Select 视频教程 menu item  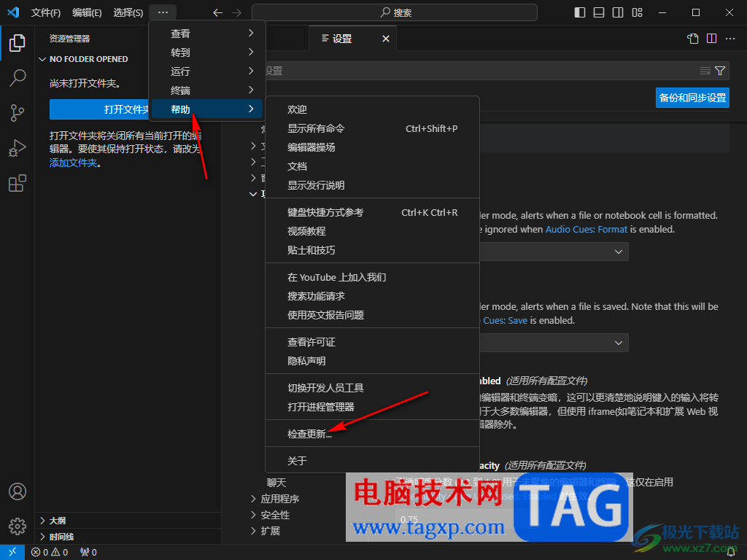point(372,231)
